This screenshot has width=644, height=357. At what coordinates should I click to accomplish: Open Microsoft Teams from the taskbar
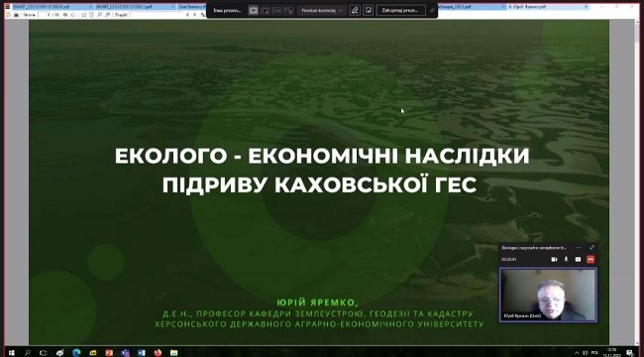point(125,352)
